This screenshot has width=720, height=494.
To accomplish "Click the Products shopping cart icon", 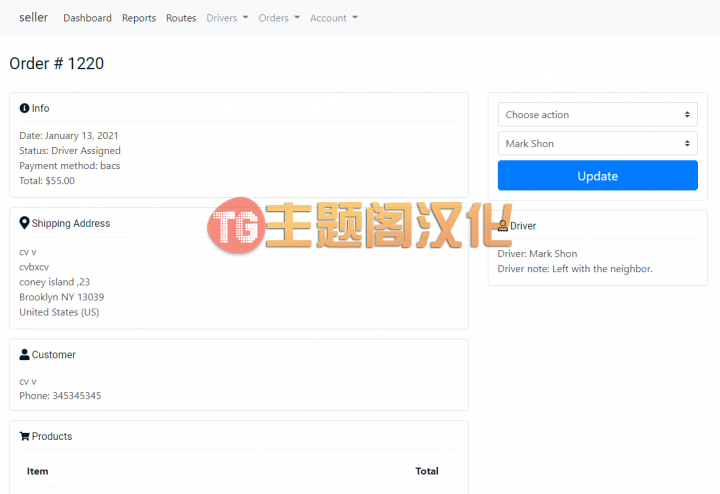I will [24, 436].
